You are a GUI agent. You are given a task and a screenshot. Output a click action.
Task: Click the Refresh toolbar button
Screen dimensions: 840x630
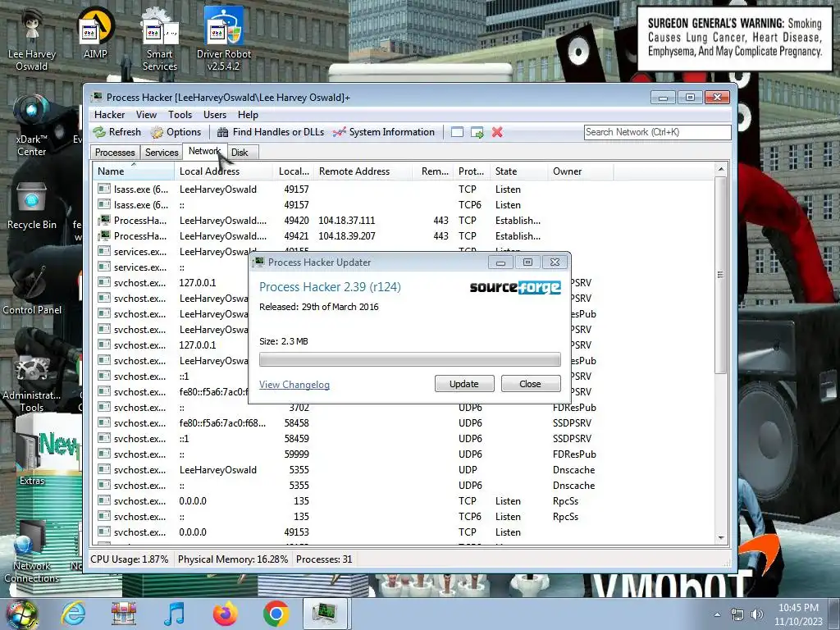coord(116,132)
